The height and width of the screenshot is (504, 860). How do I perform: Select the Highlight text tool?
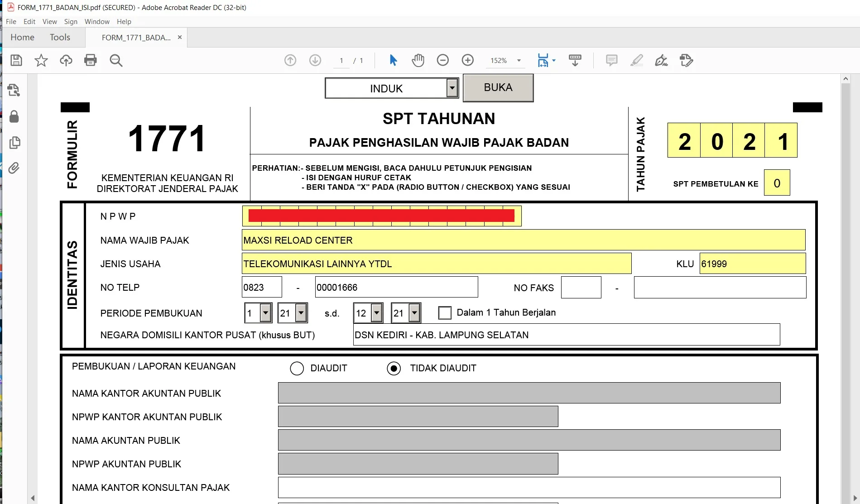[x=637, y=60]
